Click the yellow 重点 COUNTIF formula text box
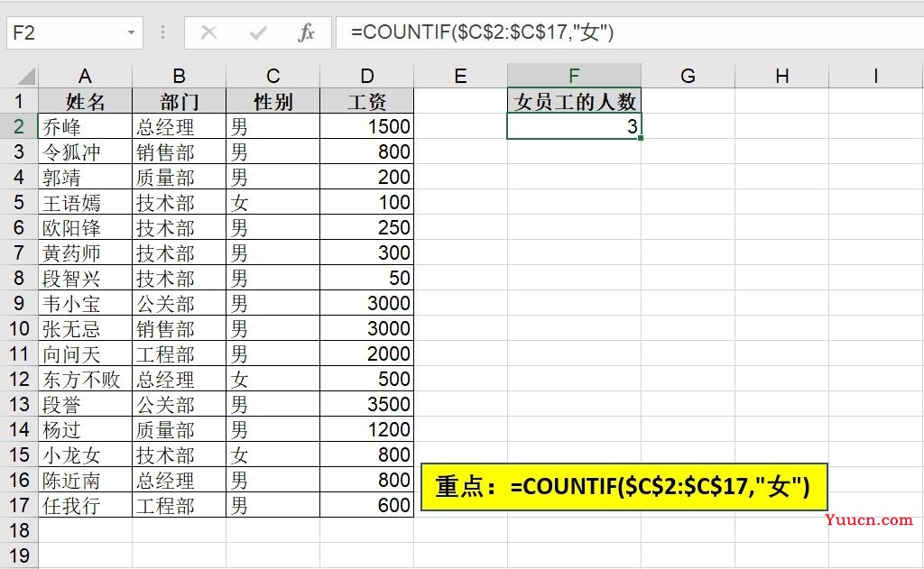This screenshot has width=924, height=569. point(624,487)
